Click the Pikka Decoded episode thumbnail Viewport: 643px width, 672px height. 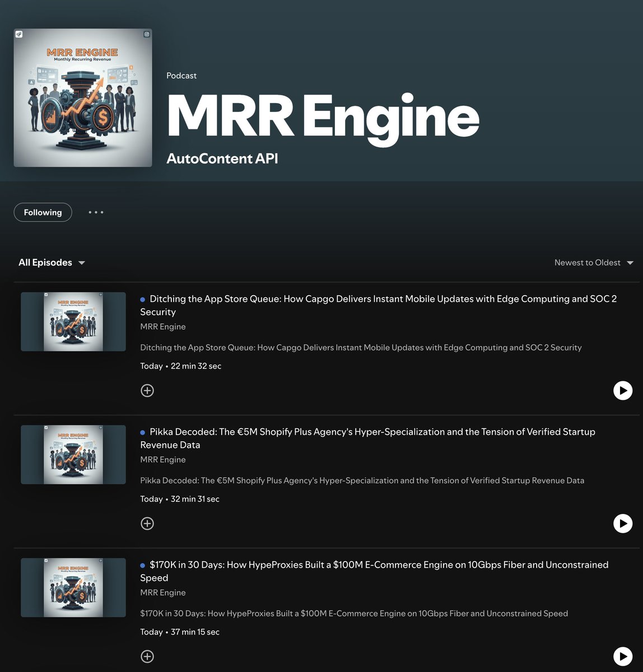(x=73, y=454)
